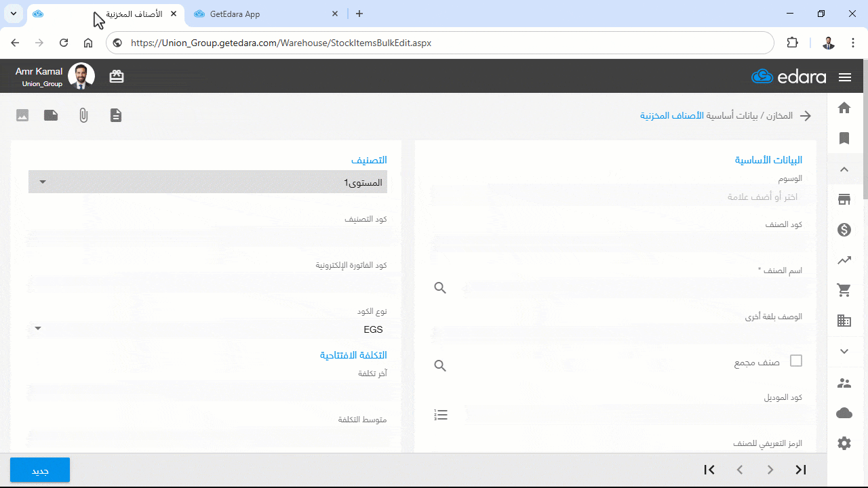Open the building sidebar icon
Image resolution: width=868 pixels, height=488 pixels.
click(x=844, y=321)
